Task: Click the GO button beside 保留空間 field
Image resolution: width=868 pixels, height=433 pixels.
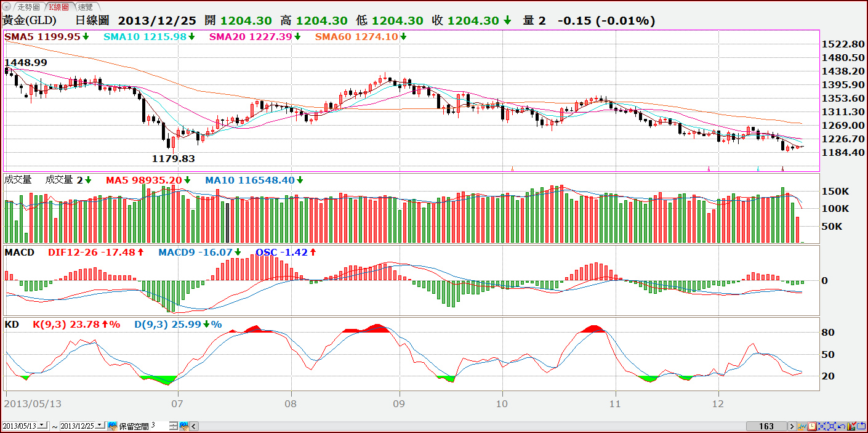Action: [185, 425]
